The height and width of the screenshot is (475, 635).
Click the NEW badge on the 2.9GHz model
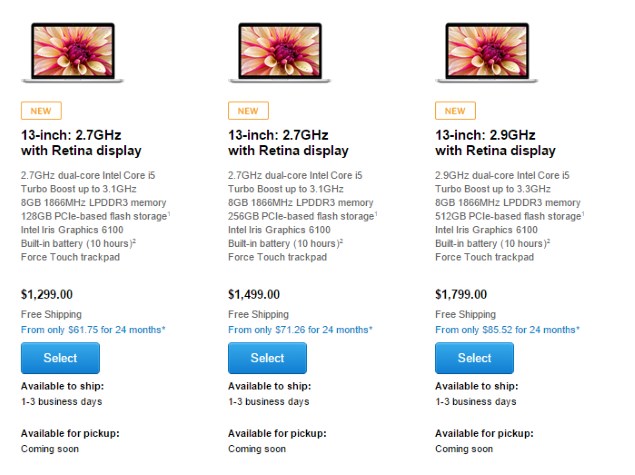455,111
